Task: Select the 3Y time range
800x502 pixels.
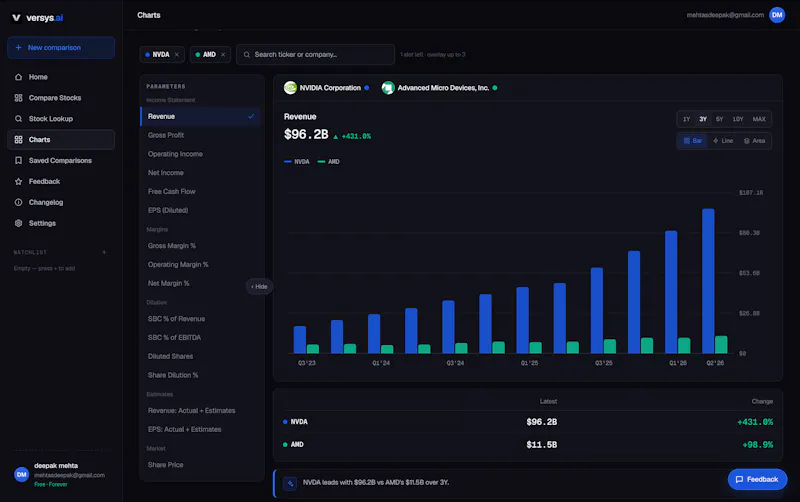Action: 703,119
